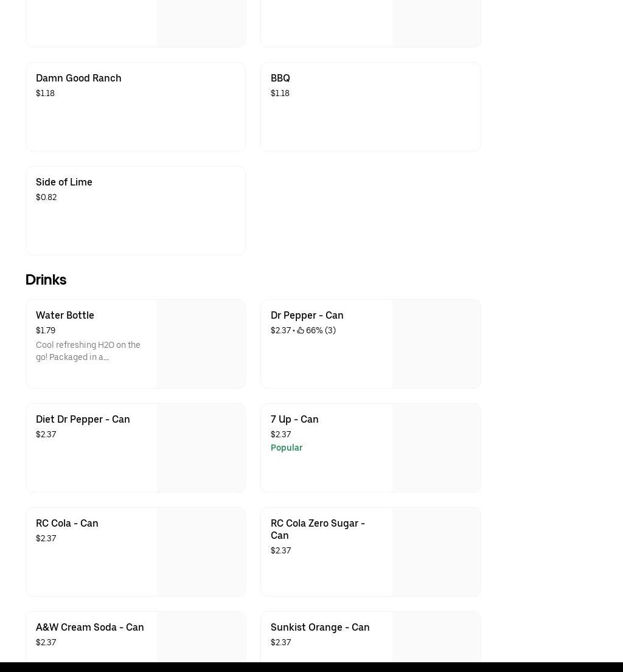Select the Side of Lime item
Screen dimensions: 623x672
click(136, 211)
